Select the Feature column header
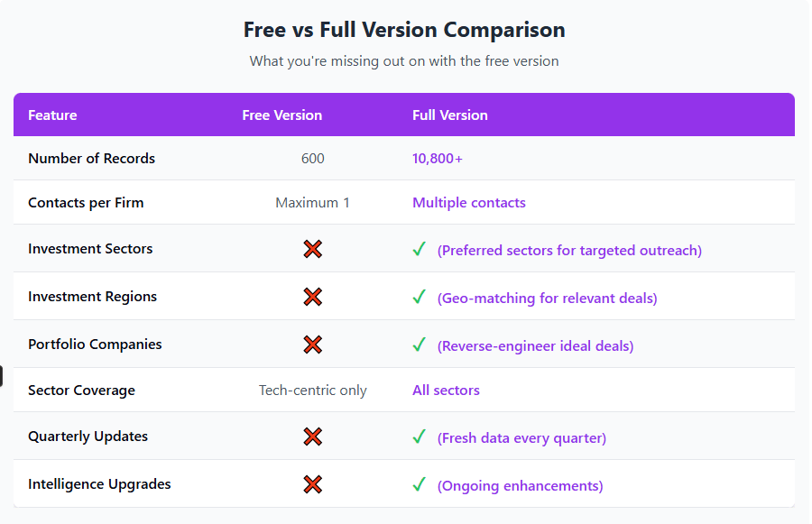812x524 pixels. click(52, 115)
